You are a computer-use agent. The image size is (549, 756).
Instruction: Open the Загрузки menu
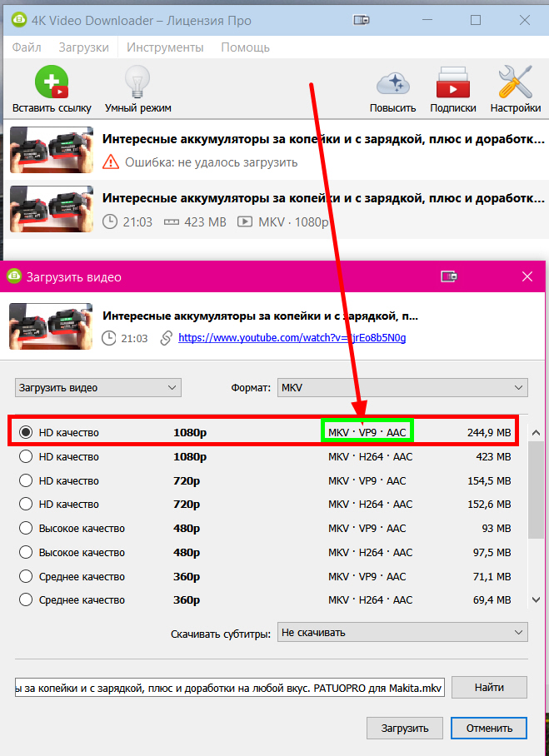click(x=84, y=47)
